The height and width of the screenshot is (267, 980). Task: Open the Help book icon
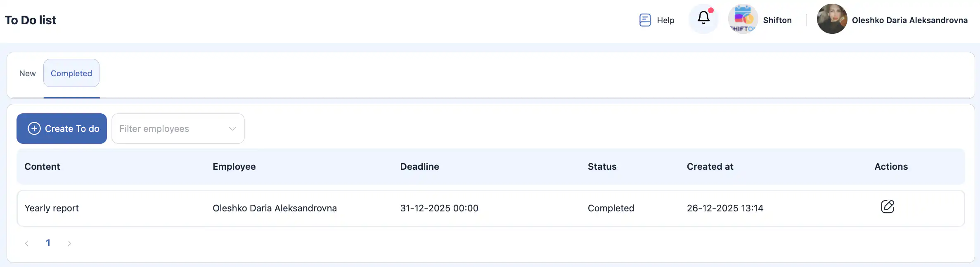tap(645, 20)
